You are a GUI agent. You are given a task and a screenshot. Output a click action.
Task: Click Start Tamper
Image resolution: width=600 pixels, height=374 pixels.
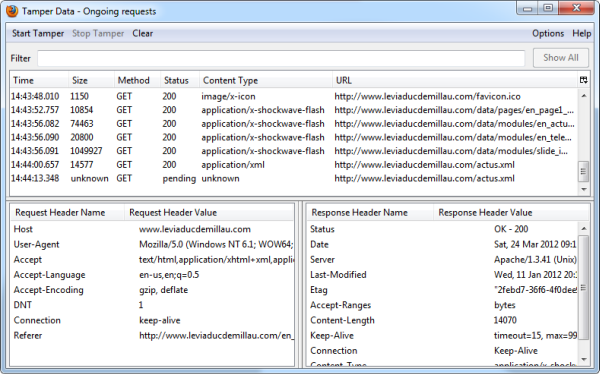click(38, 34)
